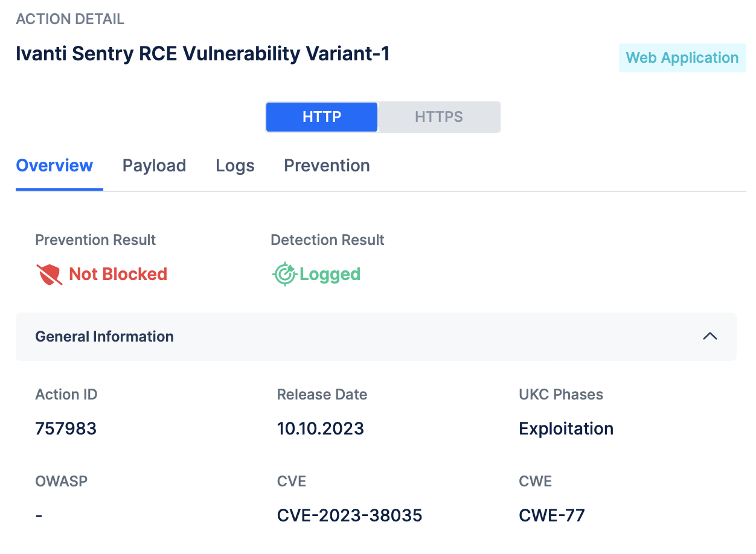The height and width of the screenshot is (554, 756).
Task: Go to the Prevention tab
Action: [x=327, y=166]
